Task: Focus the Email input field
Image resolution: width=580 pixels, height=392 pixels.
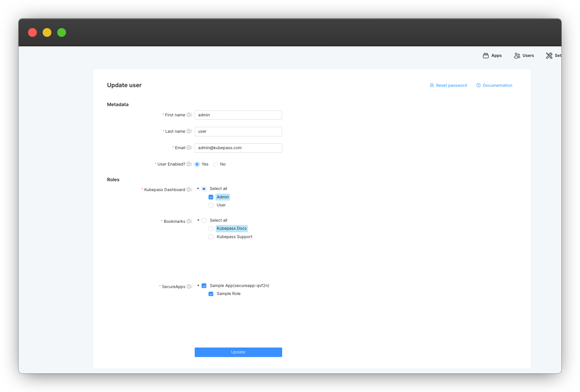Action: [238, 148]
